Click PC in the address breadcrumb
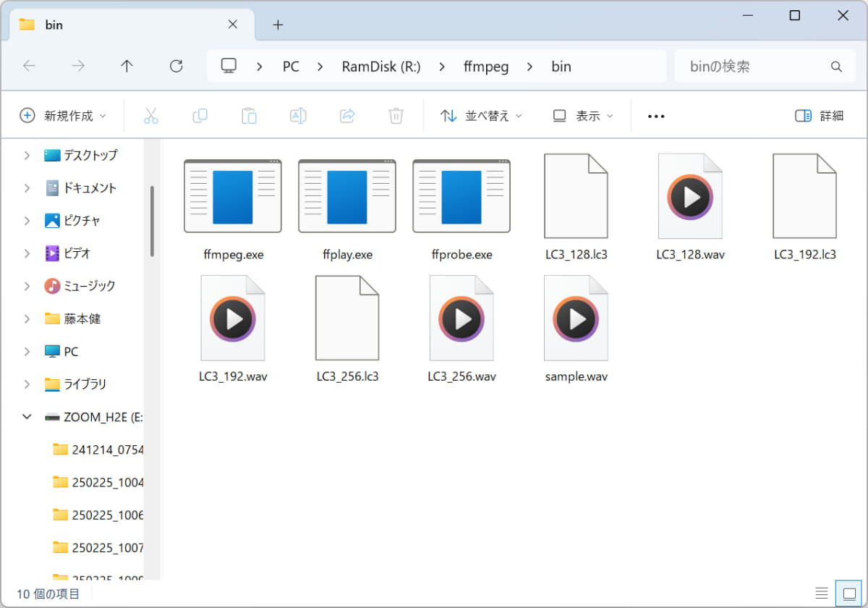Viewport: 868px width, 608px height. pos(291,67)
